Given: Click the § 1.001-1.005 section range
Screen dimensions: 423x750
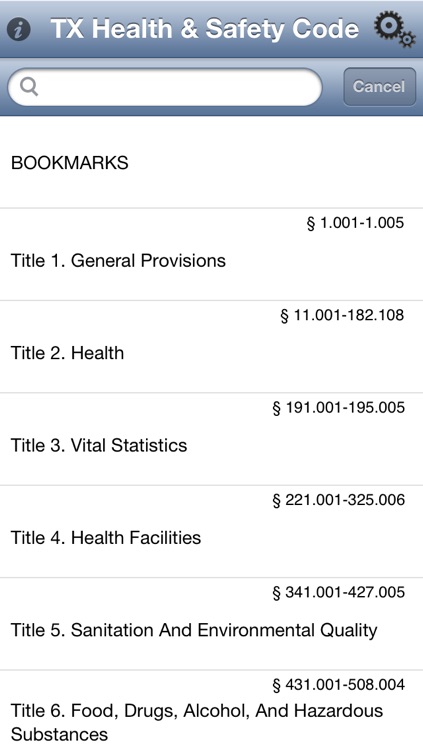Looking at the screenshot, I should tap(355, 223).
